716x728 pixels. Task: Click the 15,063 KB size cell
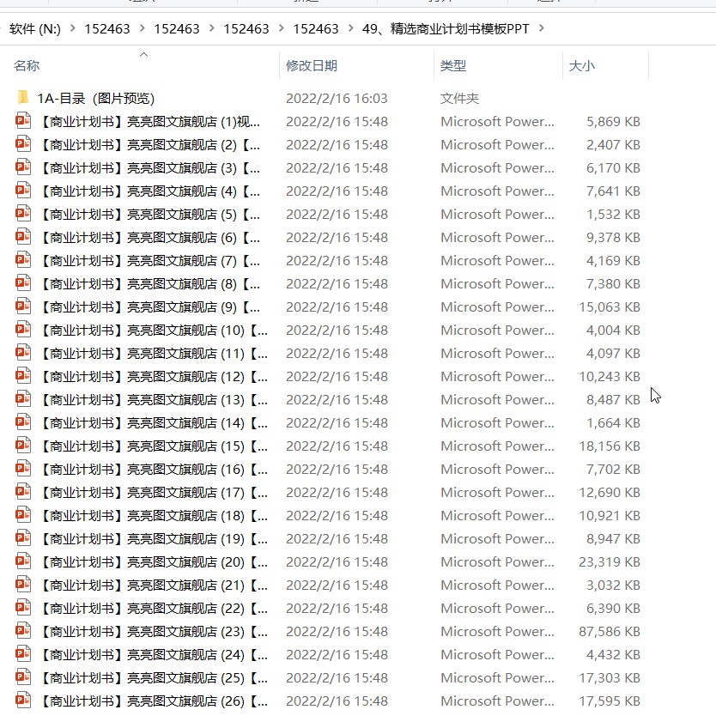(x=610, y=306)
